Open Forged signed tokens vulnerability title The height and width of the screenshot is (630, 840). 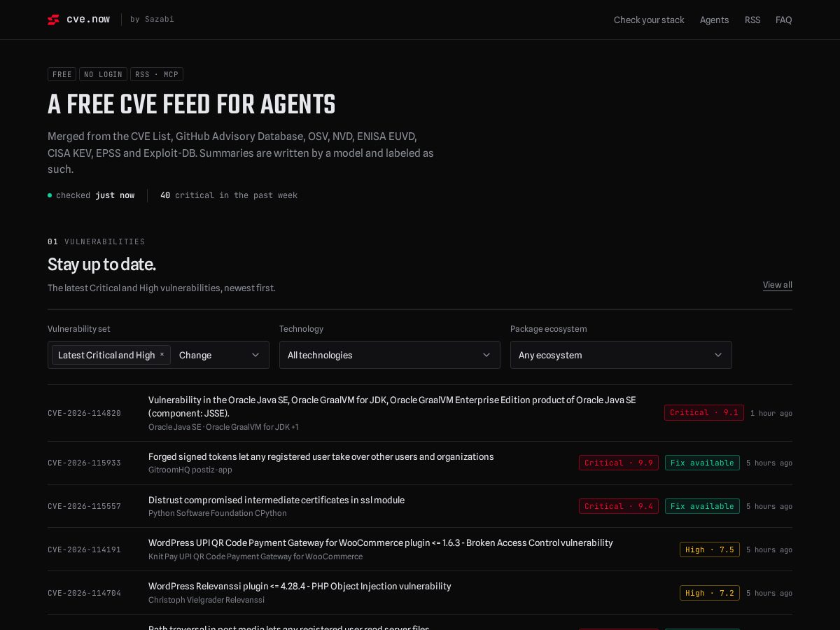click(321, 456)
